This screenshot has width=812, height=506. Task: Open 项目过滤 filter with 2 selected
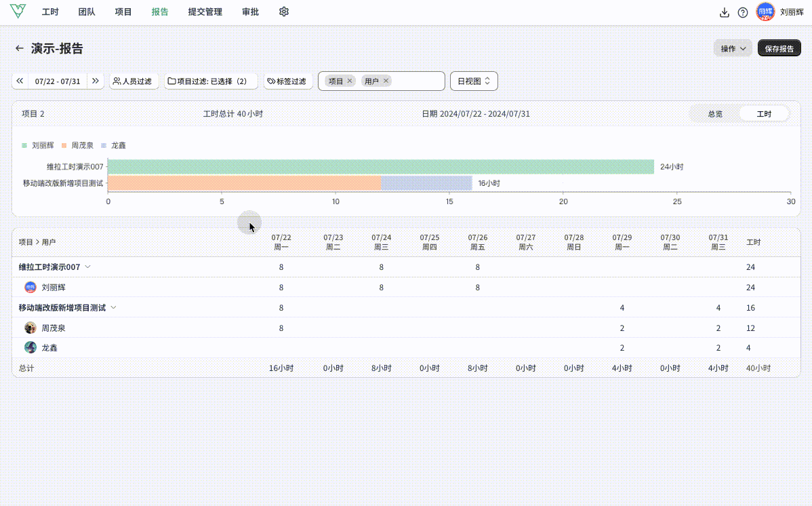[210, 81]
